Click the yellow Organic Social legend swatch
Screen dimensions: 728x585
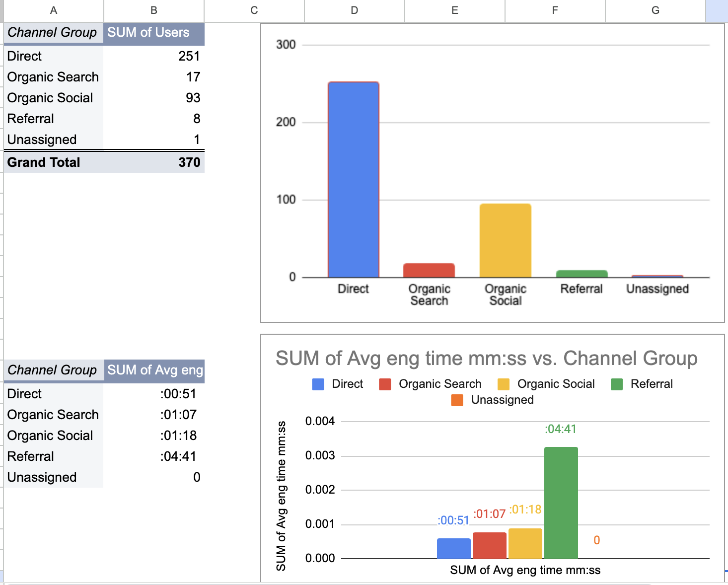click(x=504, y=384)
